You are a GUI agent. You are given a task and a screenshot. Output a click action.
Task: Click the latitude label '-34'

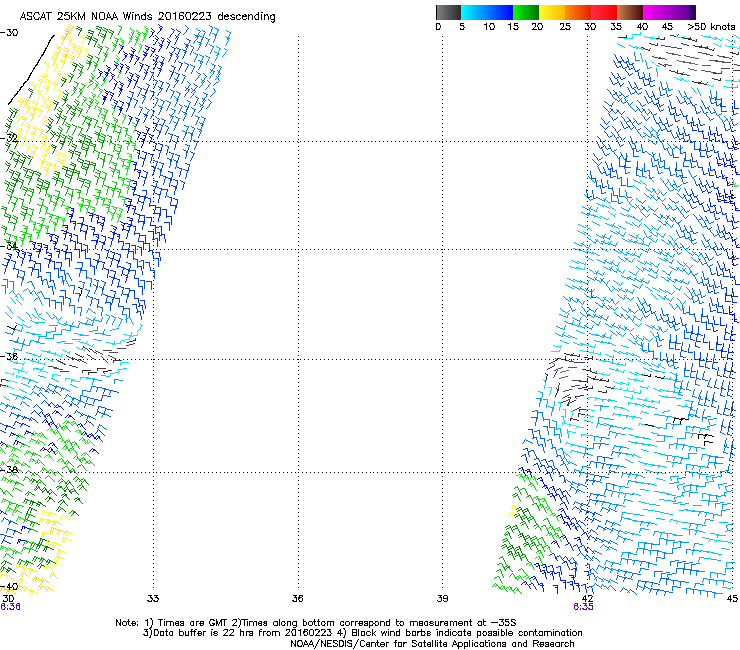click(9, 246)
